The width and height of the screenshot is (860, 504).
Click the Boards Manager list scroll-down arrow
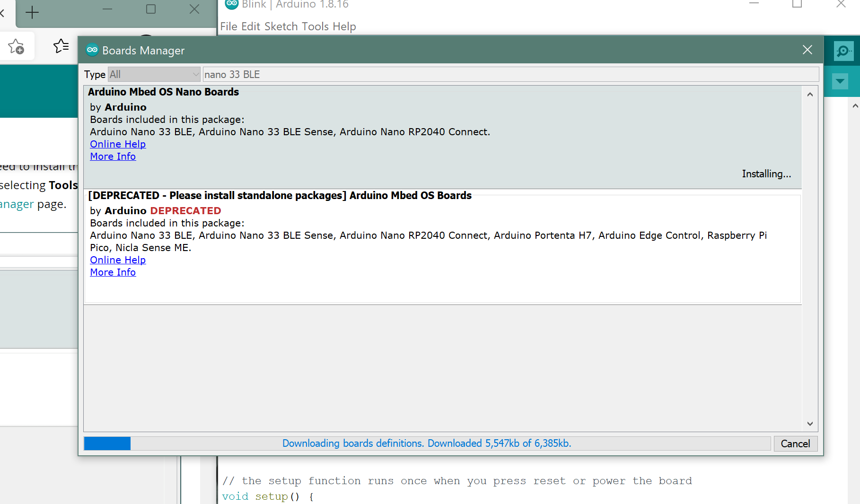[810, 424]
